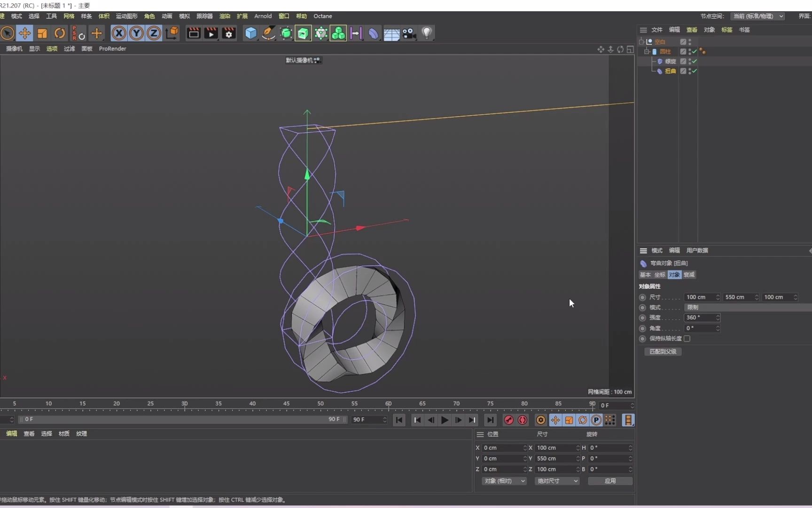Viewport: 812px width, 508px height.
Task: Select the cube primitive icon
Action: pyautogui.click(x=250, y=33)
